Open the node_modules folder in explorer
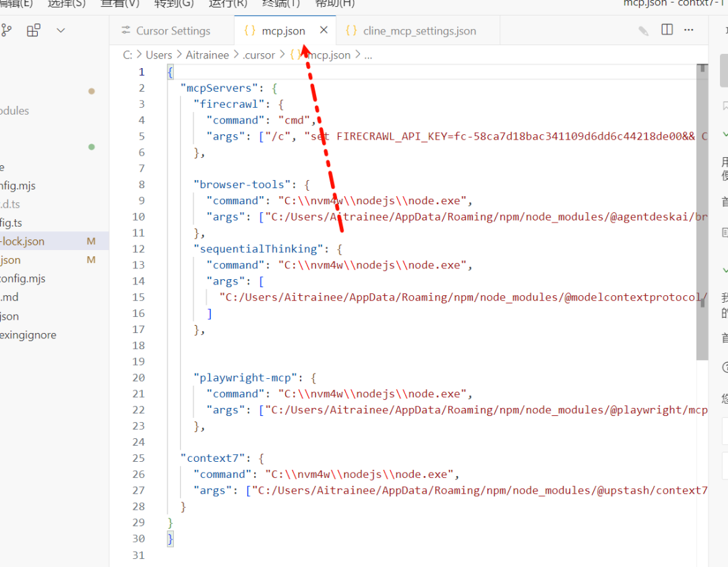This screenshot has height=567, width=728. 13,111
